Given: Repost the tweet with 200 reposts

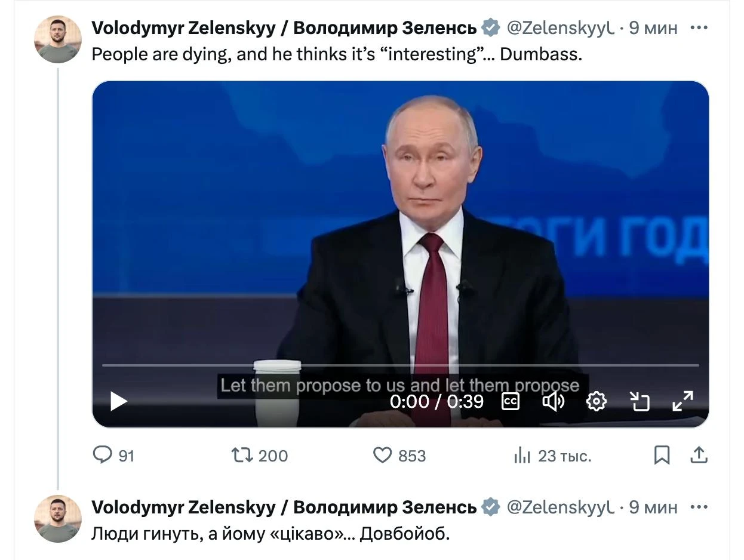Looking at the screenshot, I should [x=242, y=456].
